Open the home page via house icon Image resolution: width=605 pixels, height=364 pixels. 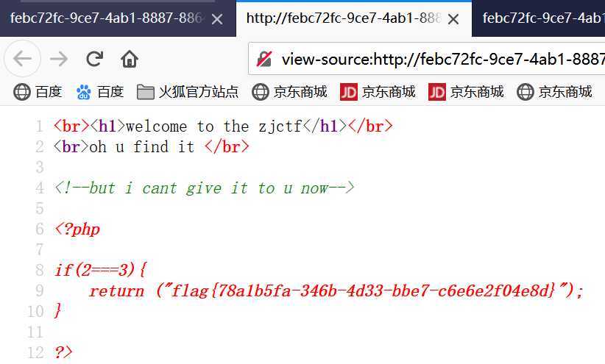click(130, 59)
